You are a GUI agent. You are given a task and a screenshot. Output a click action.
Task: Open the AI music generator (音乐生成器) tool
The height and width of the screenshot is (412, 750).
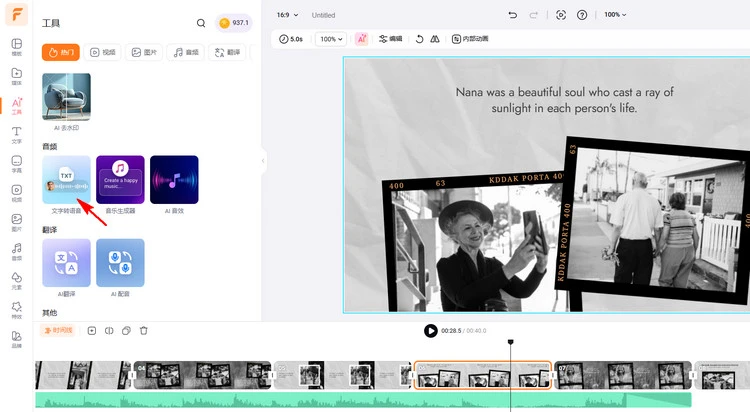tap(120, 180)
